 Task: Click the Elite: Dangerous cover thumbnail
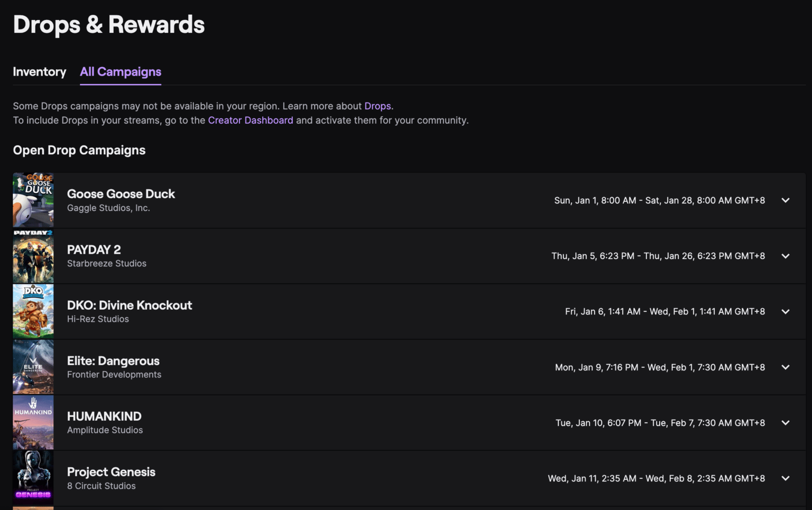(33, 367)
